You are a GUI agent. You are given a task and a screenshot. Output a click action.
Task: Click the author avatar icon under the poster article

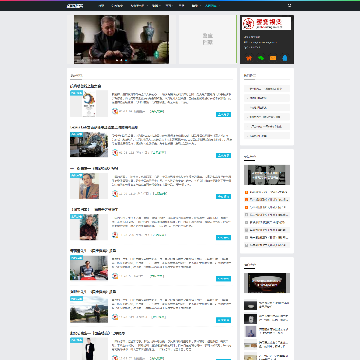pos(115,111)
